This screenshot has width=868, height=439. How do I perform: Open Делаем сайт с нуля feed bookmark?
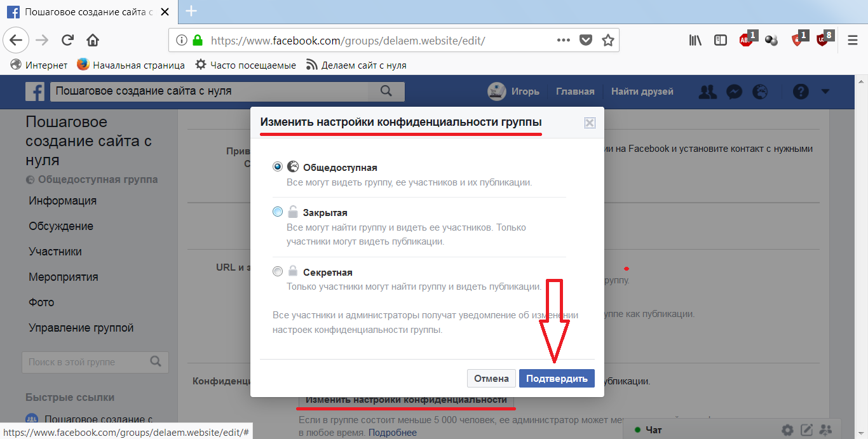pyautogui.click(x=356, y=65)
